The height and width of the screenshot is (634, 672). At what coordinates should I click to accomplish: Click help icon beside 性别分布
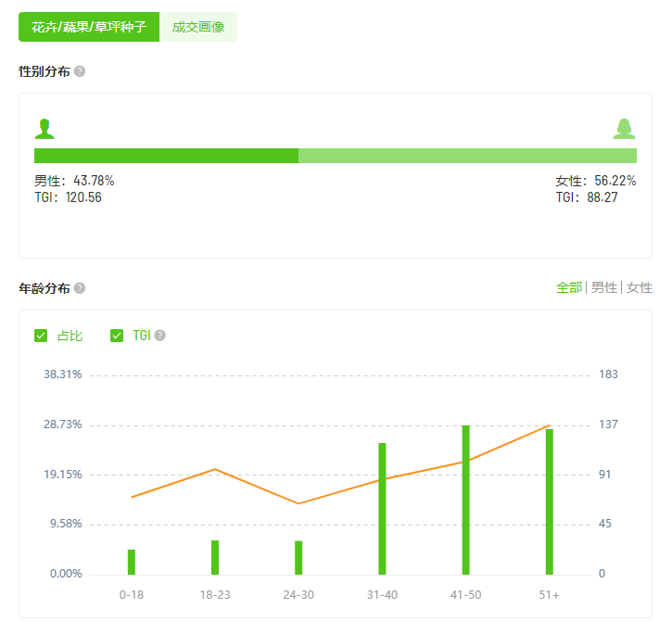point(80,71)
